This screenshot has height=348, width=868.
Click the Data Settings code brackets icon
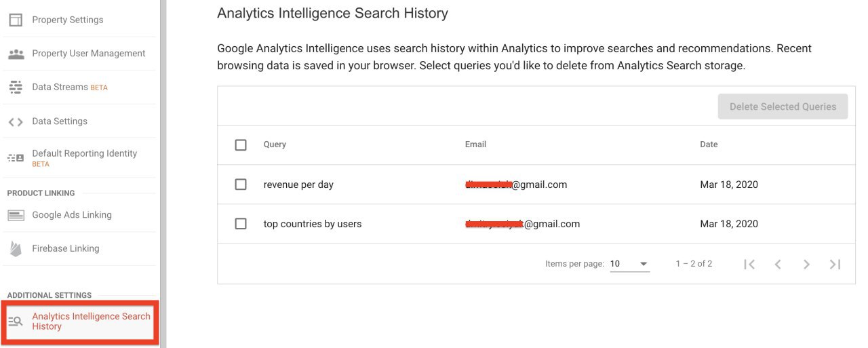pyautogui.click(x=15, y=121)
